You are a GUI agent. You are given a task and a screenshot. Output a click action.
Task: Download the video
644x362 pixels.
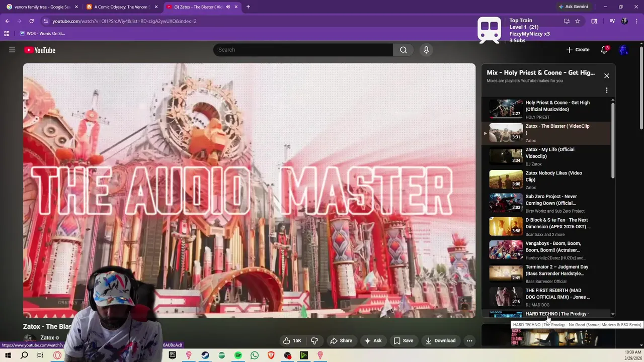(x=440, y=340)
